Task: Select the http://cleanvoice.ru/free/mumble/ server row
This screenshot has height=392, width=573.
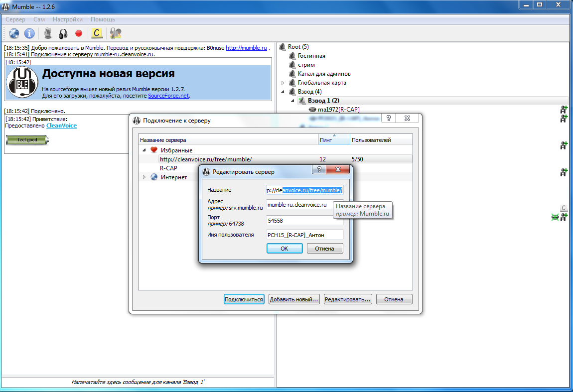Action: click(x=275, y=159)
